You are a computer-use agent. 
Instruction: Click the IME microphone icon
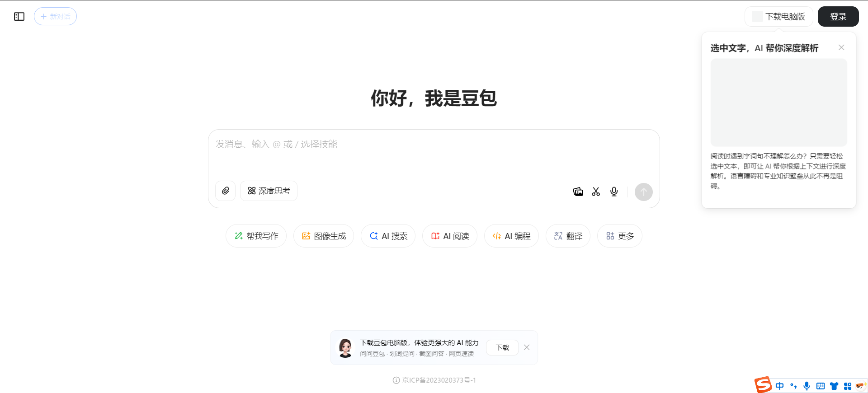click(x=807, y=386)
